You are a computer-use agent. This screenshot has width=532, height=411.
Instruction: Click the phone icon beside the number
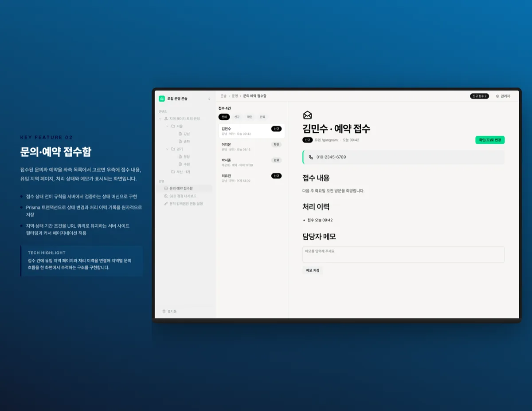[311, 157]
